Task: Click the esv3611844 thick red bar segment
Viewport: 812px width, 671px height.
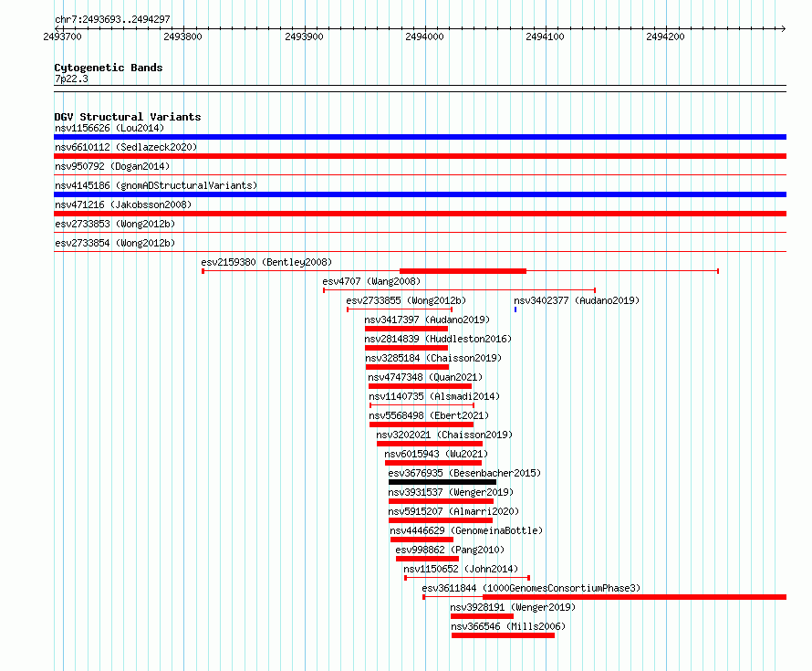Action: pyautogui.click(x=634, y=597)
